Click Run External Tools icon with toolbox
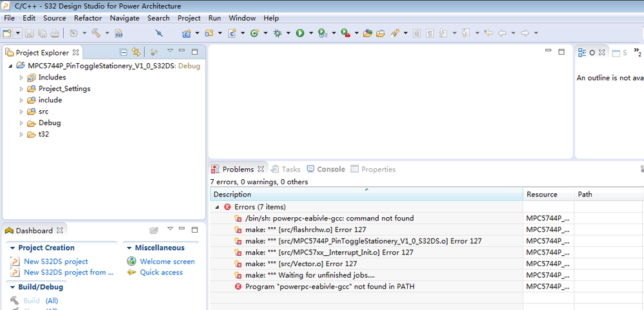The width and height of the screenshot is (644, 310). click(x=345, y=34)
